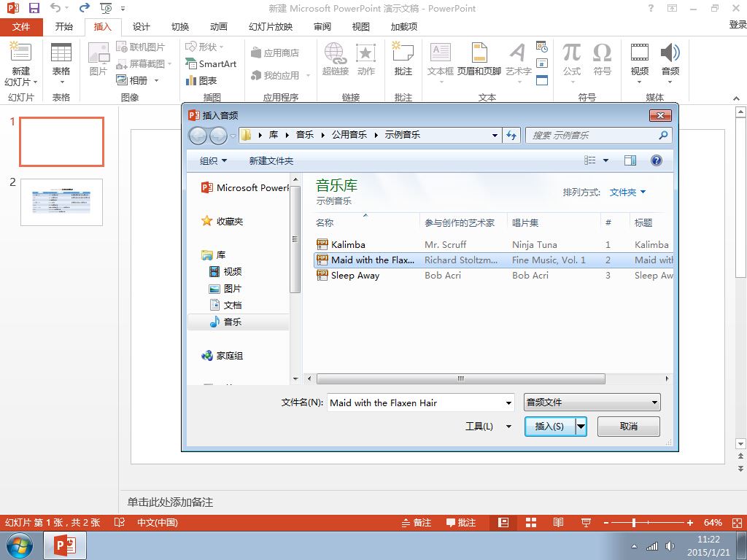Viewport: 747px width, 560px height.
Task: Expand the view options dropdown arrow
Action: (605, 160)
